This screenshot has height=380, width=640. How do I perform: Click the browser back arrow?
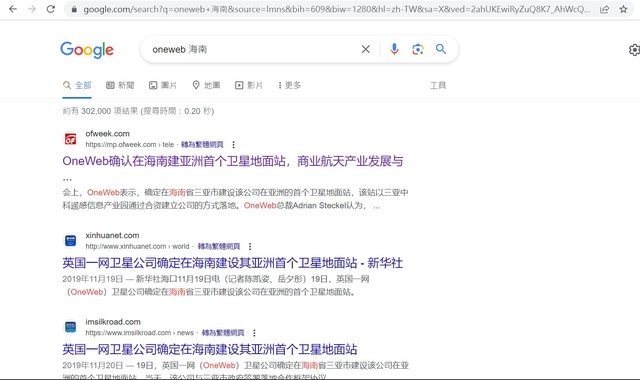13,9
